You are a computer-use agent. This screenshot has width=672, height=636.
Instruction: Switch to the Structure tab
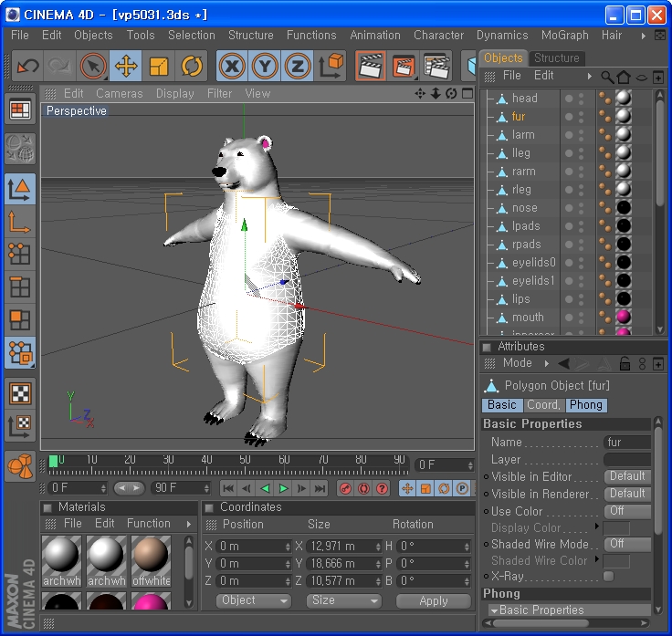(x=556, y=57)
